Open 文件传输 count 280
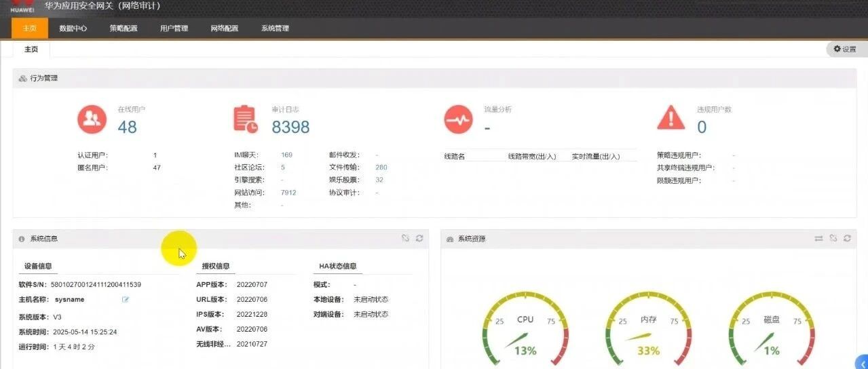The height and width of the screenshot is (369, 868). pyautogui.click(x=381, y=167)
